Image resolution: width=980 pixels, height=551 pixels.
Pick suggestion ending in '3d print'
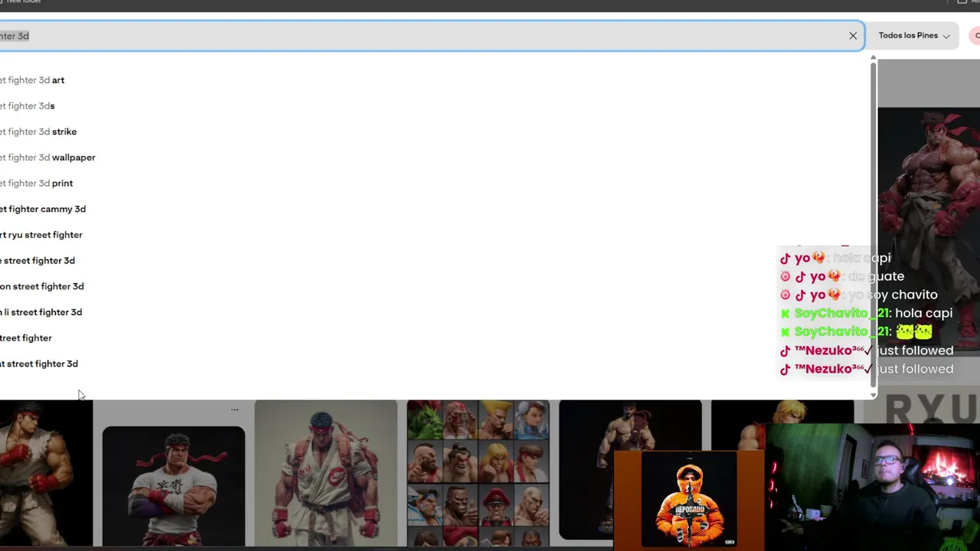point(37,184)
